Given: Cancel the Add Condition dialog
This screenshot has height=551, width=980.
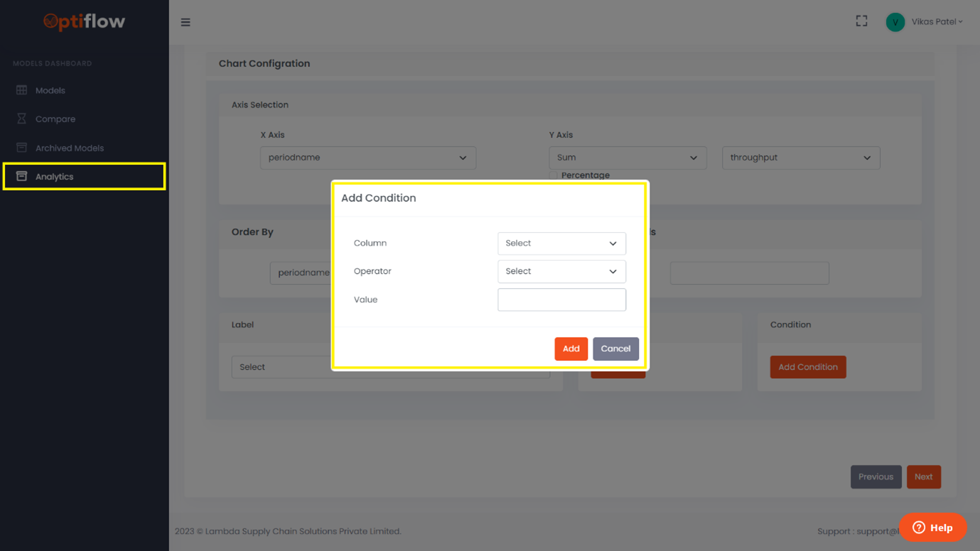Looking at the screenshot, I should pyautogui.click(x=615, y=349).
